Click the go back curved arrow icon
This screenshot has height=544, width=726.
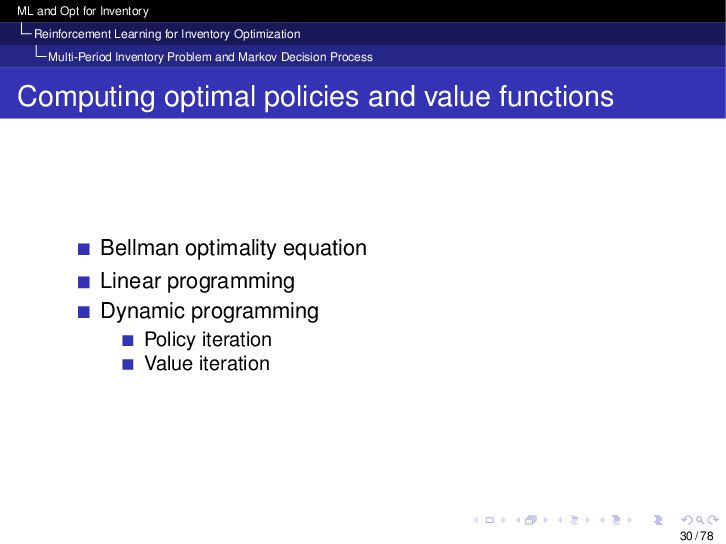pyautogui.click(x=686, y=520)
